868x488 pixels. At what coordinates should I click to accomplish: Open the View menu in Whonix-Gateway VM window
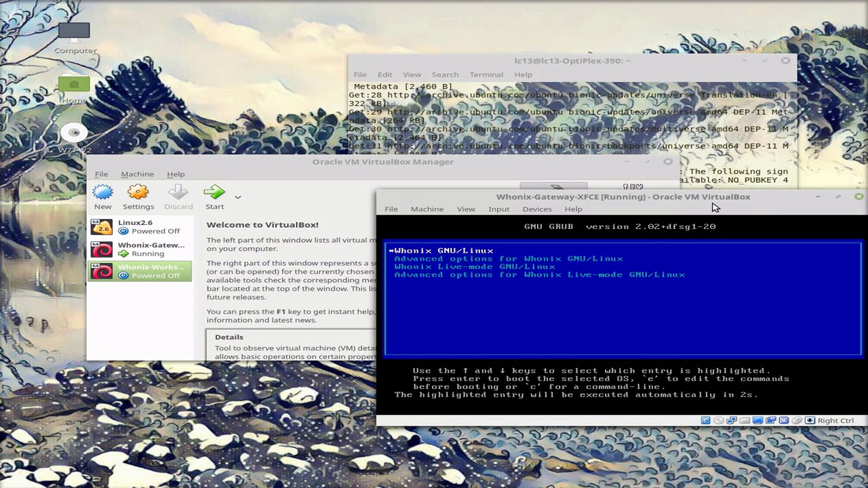[466, 209]
